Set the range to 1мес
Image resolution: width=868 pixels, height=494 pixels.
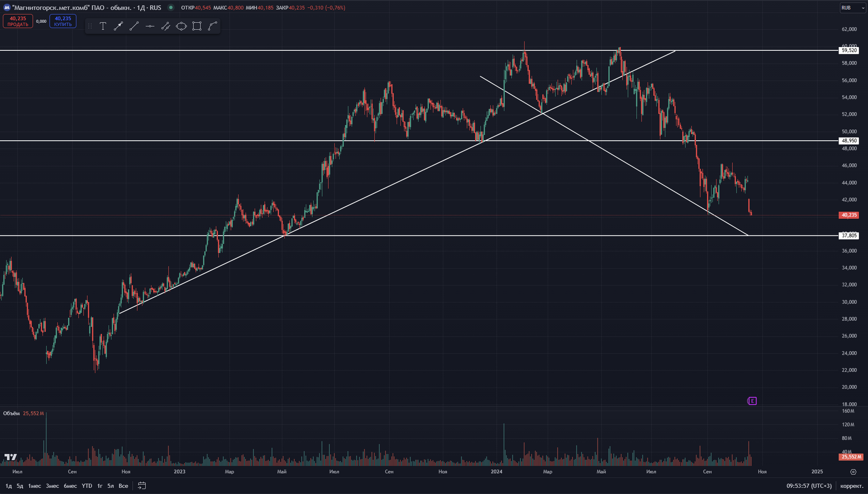click(x=35, y=486)
